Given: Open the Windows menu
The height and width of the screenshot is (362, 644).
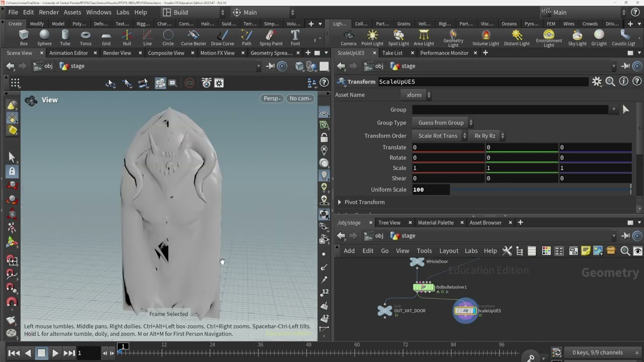Looking at the screenshot, I should (x=99, y=12).
